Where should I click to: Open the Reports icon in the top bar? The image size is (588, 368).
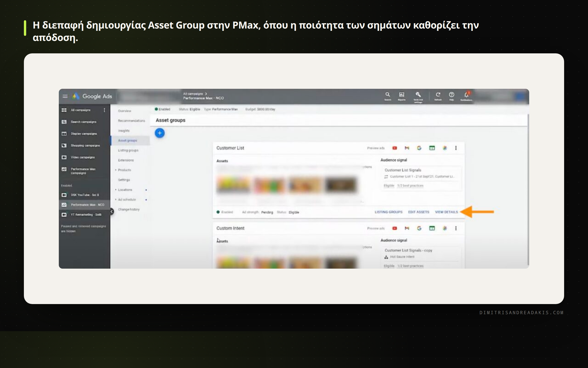point(402,96)
